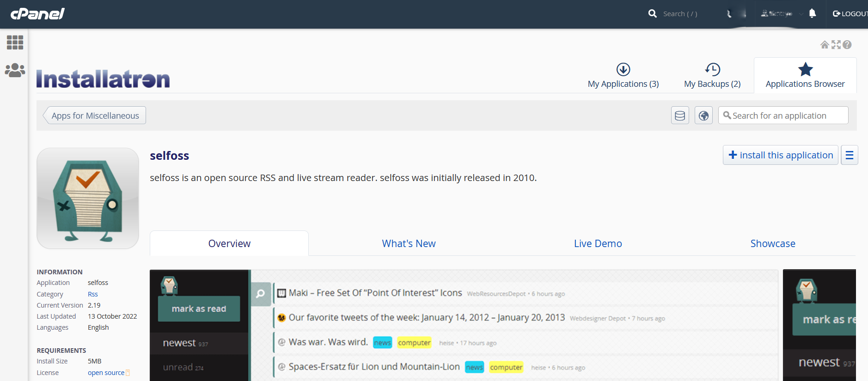Expand the user account dropdown
This screenshot has height=381, width=868.
coord(781,14)
